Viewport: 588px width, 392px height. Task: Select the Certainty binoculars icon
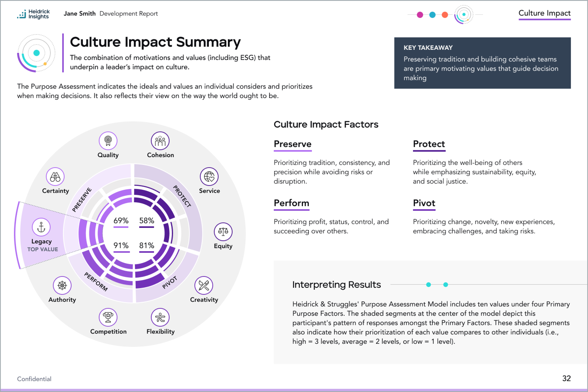point(55,177)
